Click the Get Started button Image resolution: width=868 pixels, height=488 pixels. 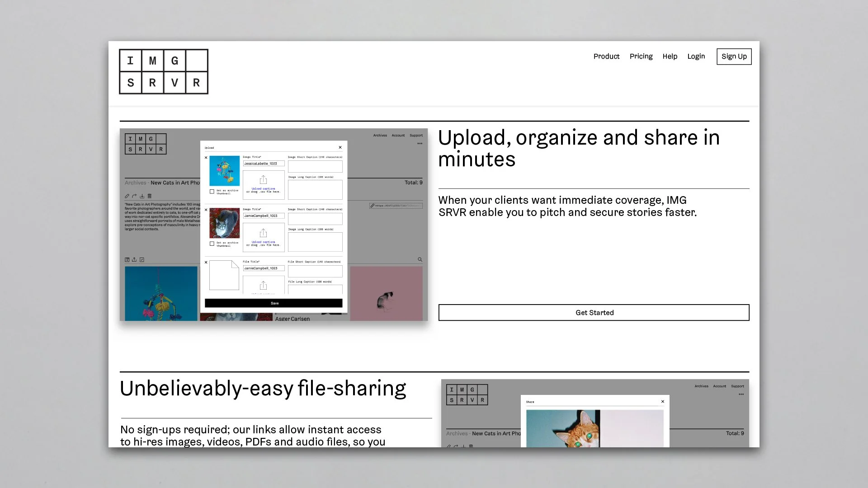point(594,313)
